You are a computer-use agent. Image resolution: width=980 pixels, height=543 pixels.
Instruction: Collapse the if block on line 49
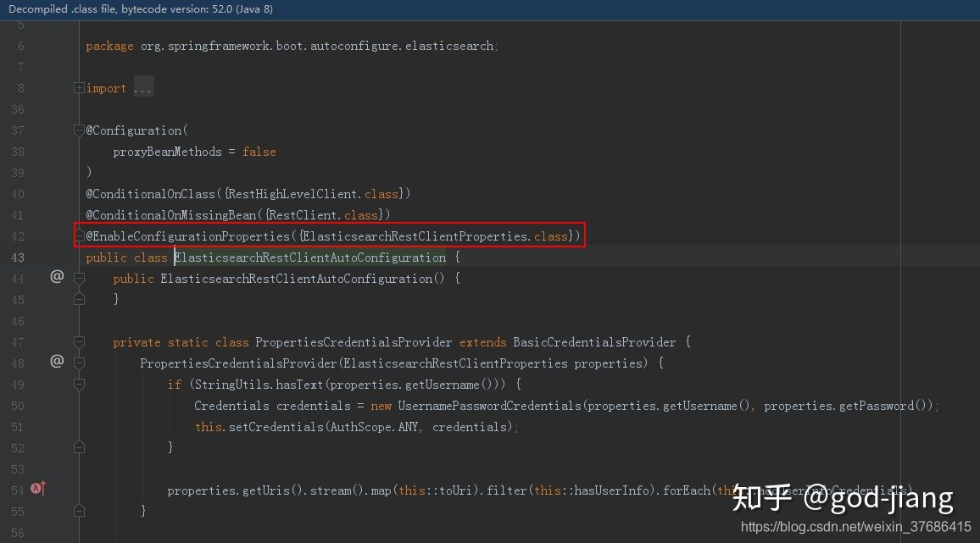click(79, 385)
